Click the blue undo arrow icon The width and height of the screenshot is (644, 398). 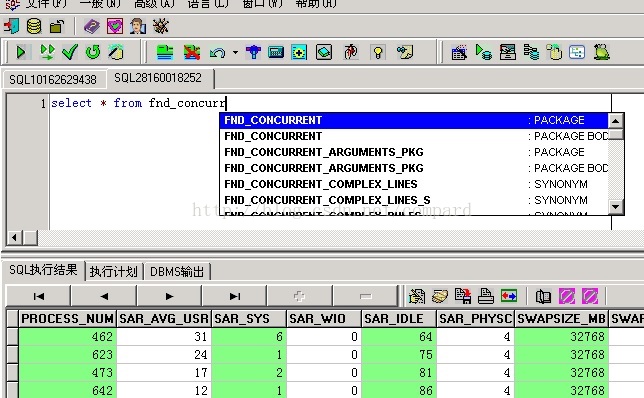[217, 53]
